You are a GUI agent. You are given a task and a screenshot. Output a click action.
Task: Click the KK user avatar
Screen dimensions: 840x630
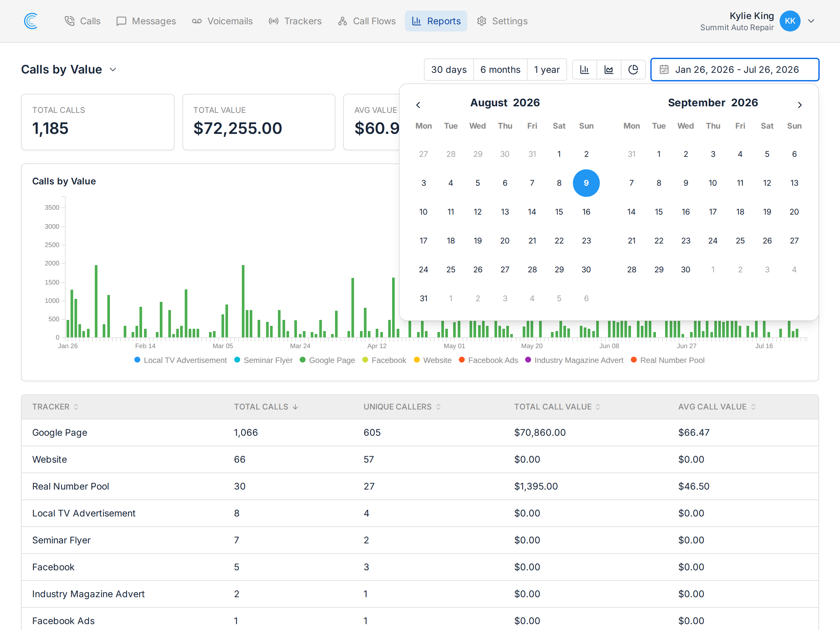(790, 21)
